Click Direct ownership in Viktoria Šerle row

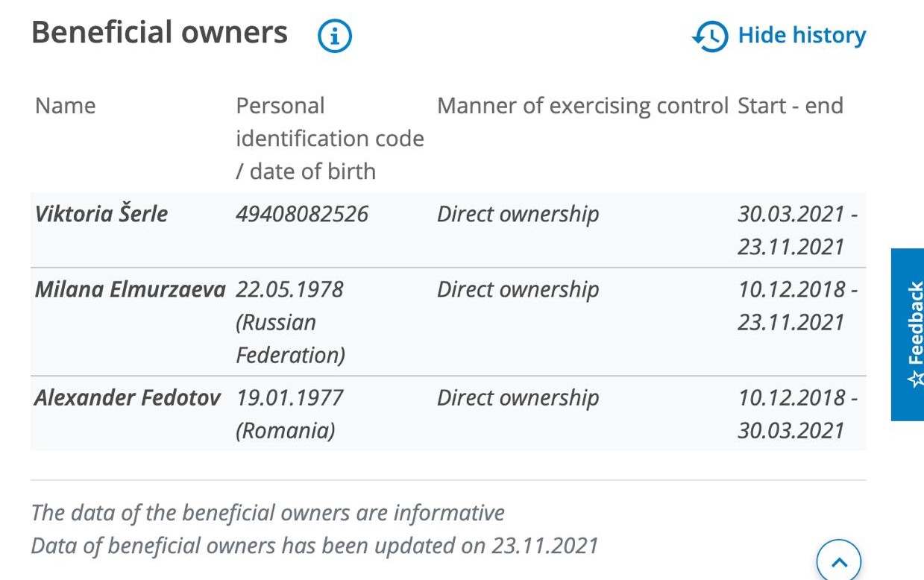pyautogui.click(x=518, y=214)
